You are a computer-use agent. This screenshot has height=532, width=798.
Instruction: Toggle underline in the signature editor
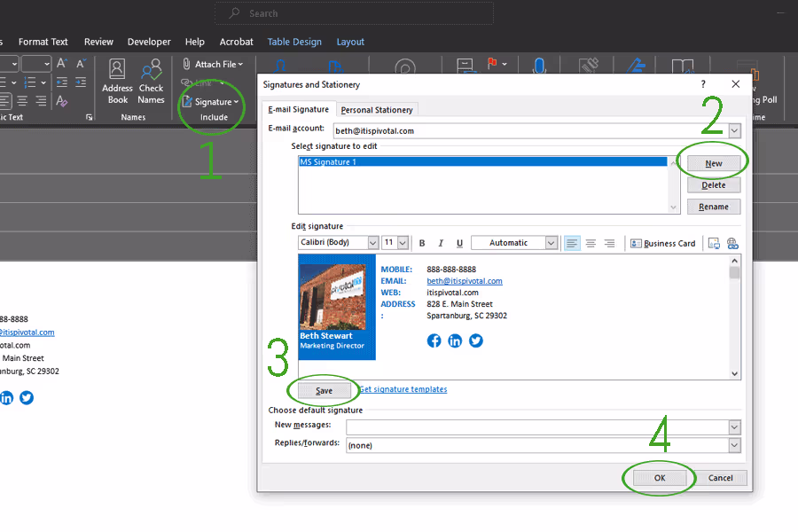pyautogui.click(x=459, y=243)
